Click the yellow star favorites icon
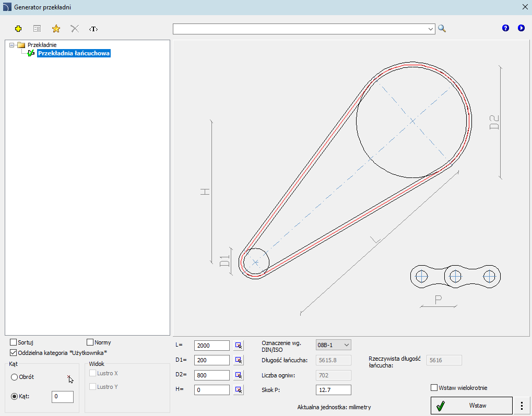Screen dimensions: 532x416 click(x=56, y=29)
